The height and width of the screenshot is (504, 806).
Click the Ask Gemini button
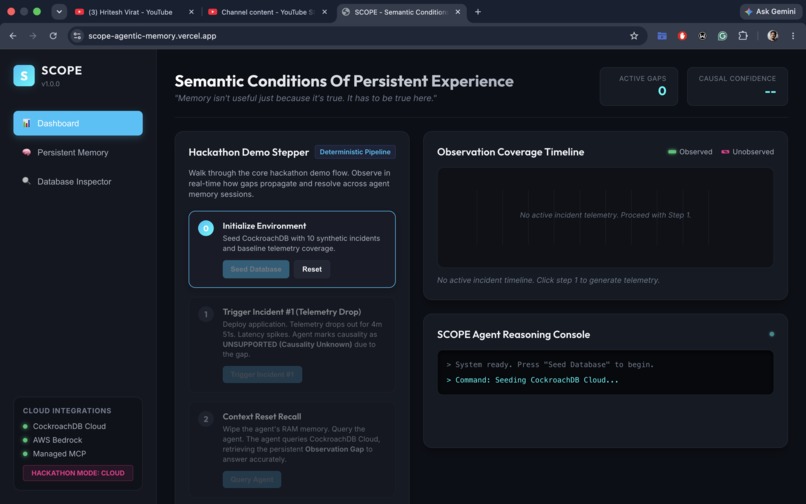(770, 12)
